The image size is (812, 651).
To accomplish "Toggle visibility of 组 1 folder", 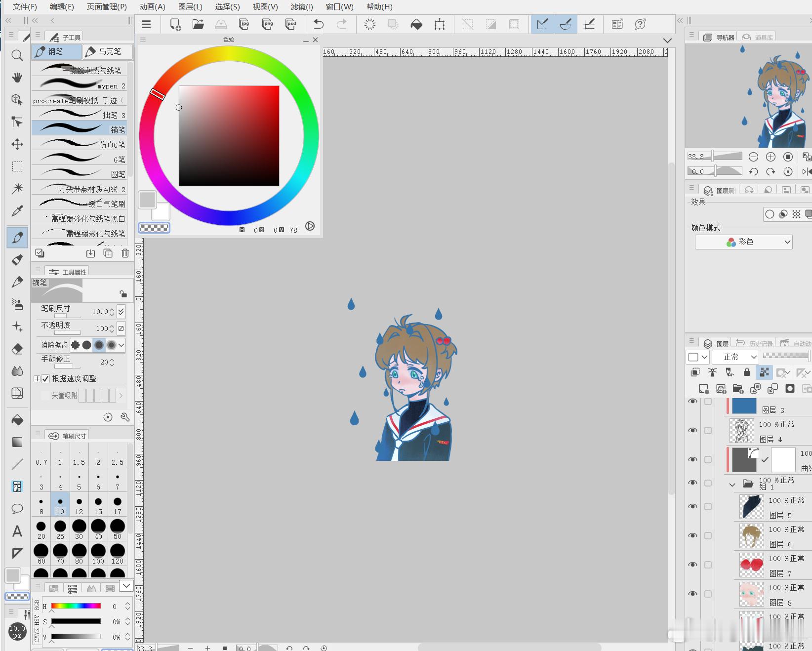I will (x=693, y=483).
